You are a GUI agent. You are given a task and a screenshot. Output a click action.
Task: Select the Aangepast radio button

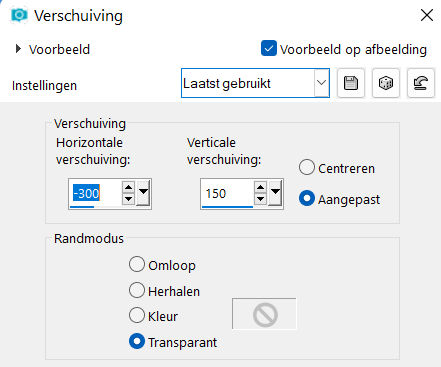[307, 198]
